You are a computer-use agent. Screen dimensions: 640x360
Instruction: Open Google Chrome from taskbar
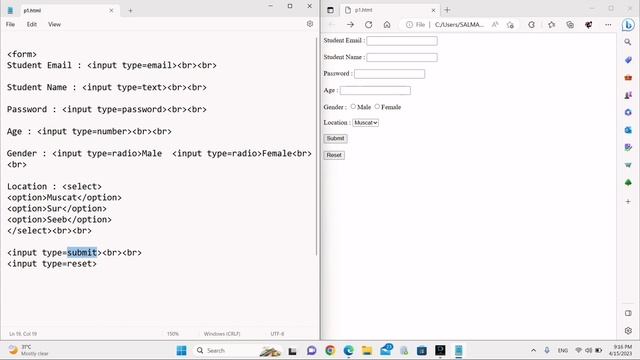tap(330, 350)
